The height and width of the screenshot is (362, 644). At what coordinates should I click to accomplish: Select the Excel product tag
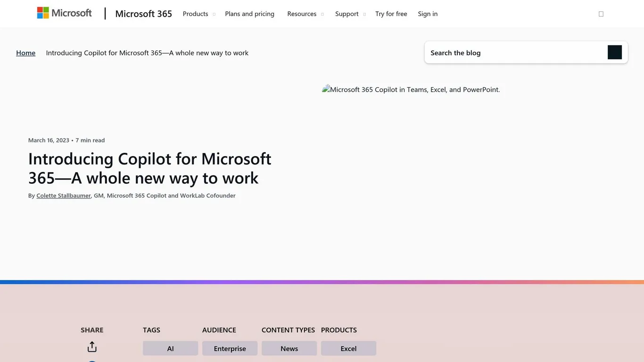pos(348,348)
